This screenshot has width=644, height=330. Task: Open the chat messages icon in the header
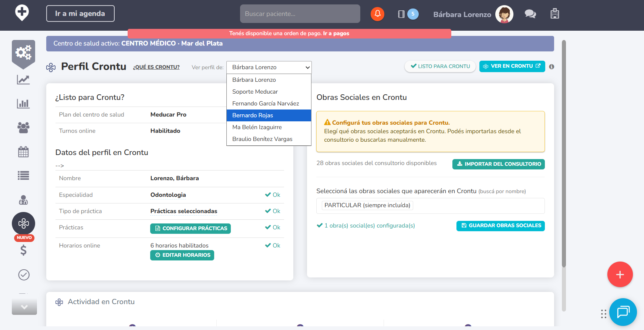(530, 14)
